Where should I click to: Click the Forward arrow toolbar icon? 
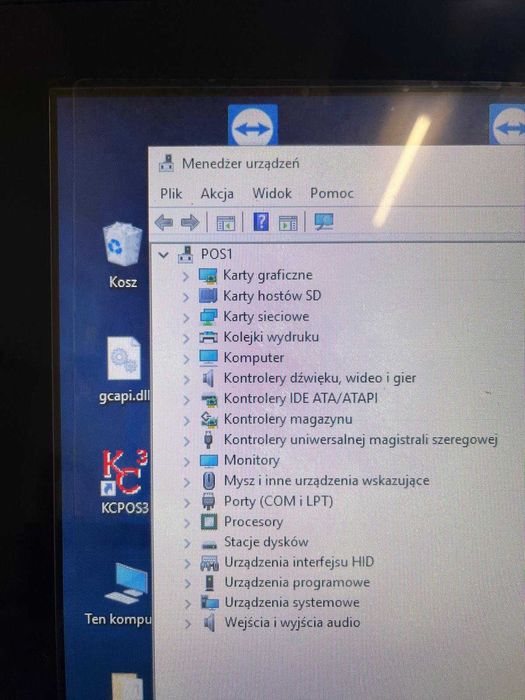[190, 222]
